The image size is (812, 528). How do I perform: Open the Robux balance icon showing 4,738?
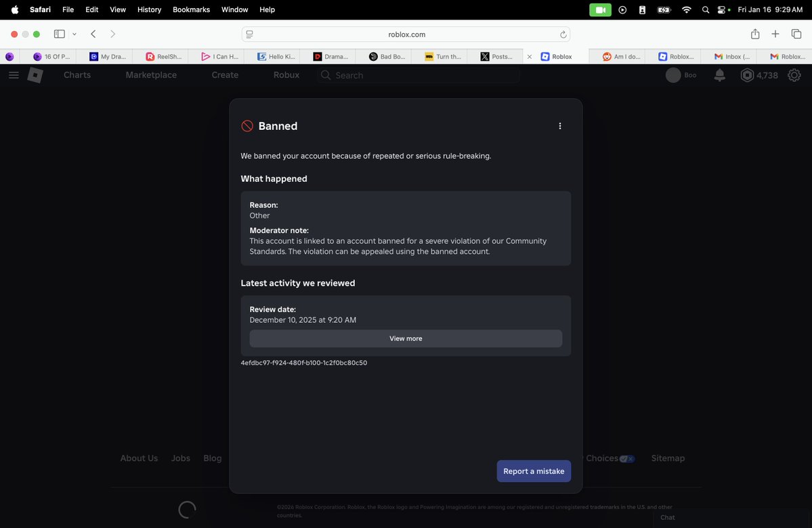tap(747, 75)
